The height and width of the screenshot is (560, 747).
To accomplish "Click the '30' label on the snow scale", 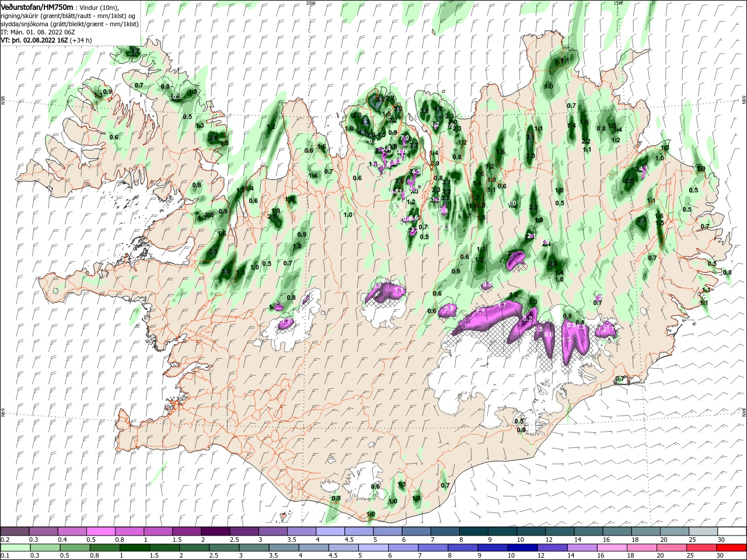I will [721, 540].
